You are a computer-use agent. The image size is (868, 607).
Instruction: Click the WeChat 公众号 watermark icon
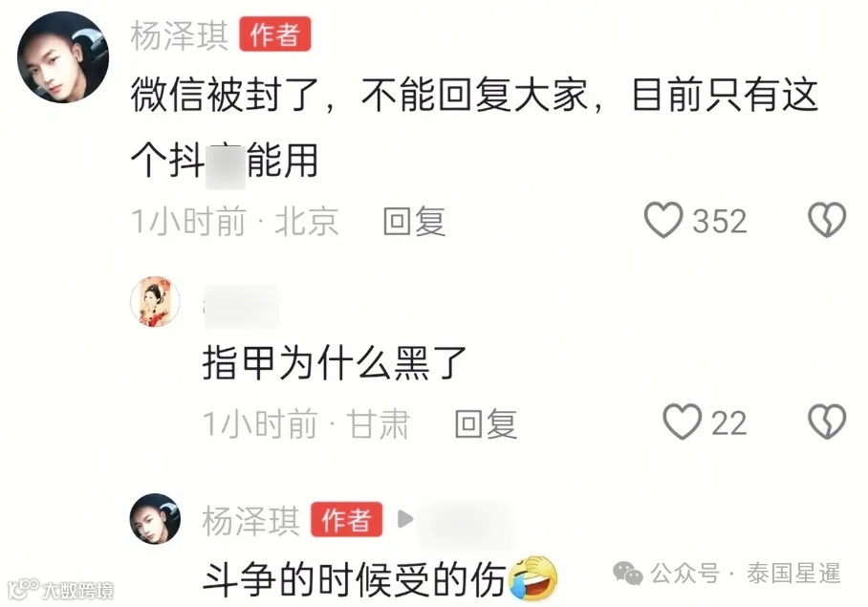(627, 574)
